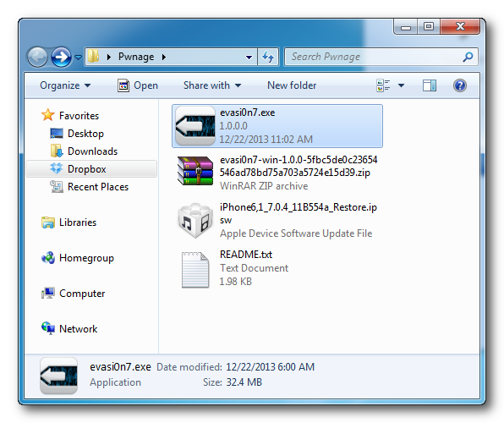
Task: Click the WinRAR ZIP archive type label
Action: tap(264, 186)
